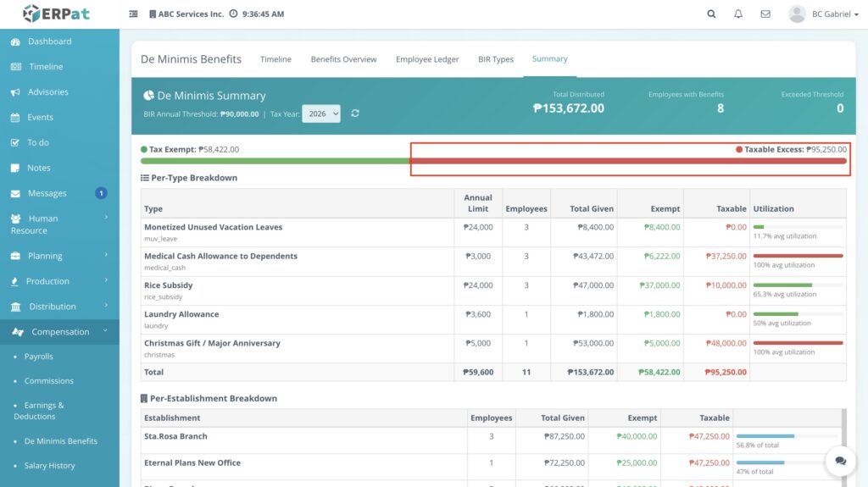Open the Tax Year 2026 dropdown
This screenshot has width=868, height=487.
322,113
